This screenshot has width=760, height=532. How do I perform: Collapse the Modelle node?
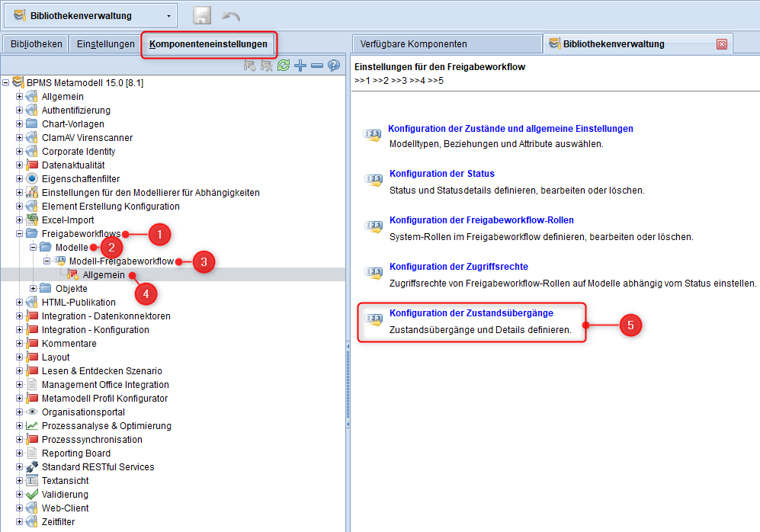tap(33, 247)
